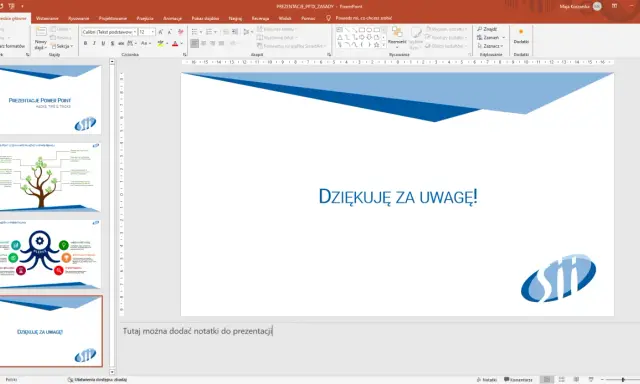
Task: Expand the Sekcja dropdown
Action: tap(62, 46)
